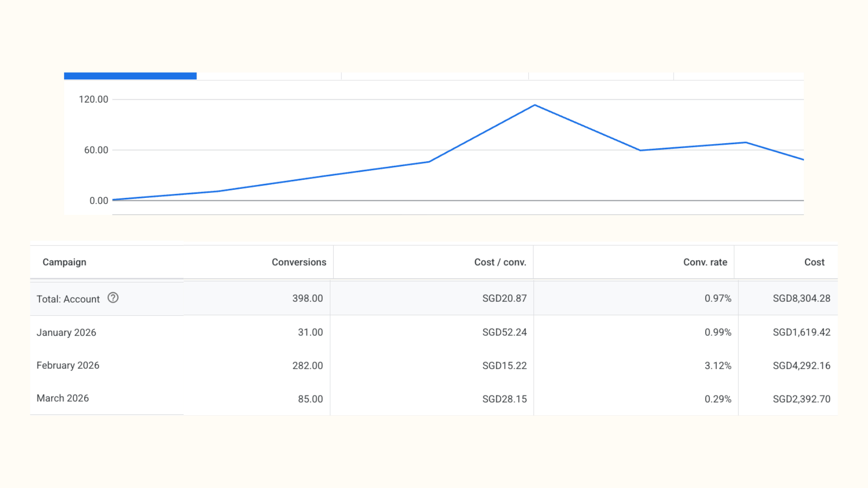Click the 3.12% conversion rate cell
The height and width of the screenshot is (488, 868).
click(718, 366)
